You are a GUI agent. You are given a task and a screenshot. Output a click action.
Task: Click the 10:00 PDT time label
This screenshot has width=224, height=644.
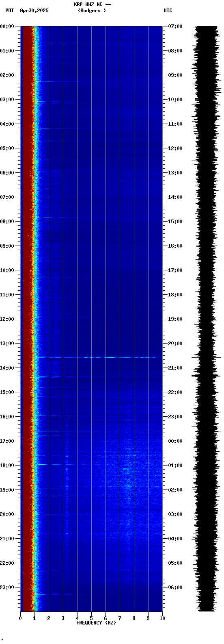(7, 270)
